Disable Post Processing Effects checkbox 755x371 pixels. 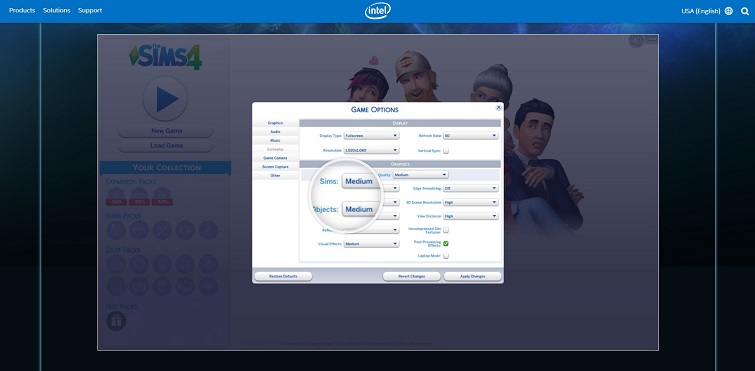446,243
